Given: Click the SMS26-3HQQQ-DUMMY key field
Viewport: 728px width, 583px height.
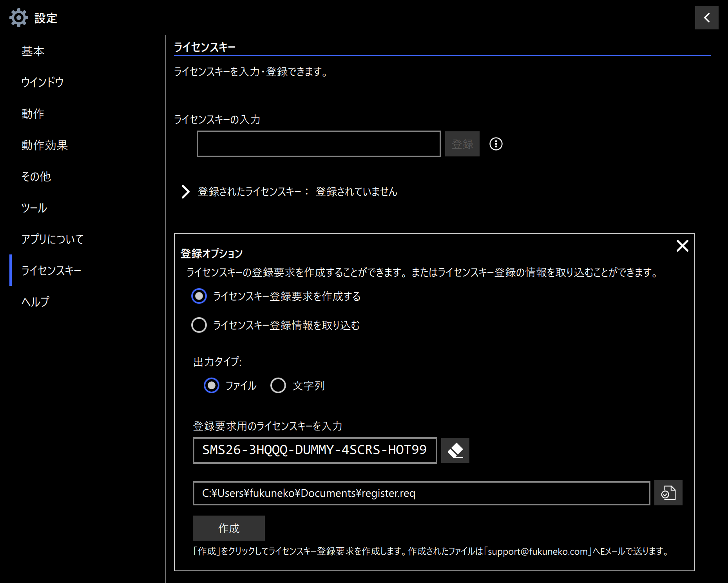Looking at the screenshot, I should (315, 450).
